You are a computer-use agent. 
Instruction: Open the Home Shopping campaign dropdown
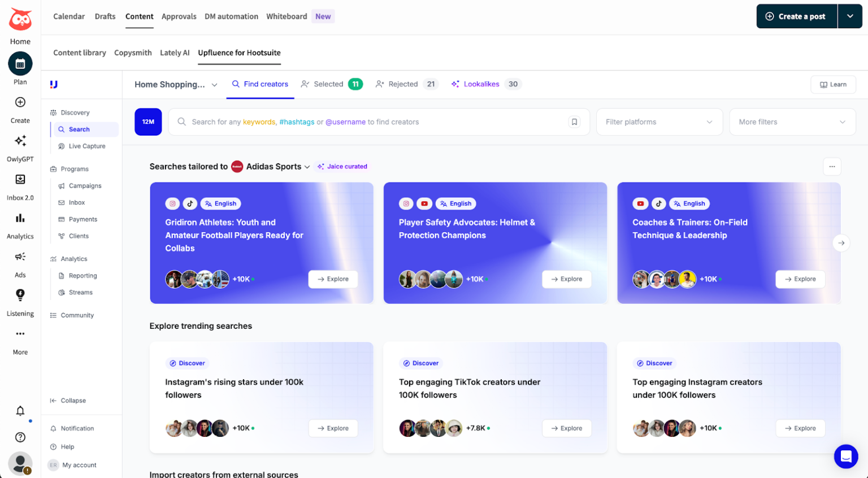[x=176, y=85]
